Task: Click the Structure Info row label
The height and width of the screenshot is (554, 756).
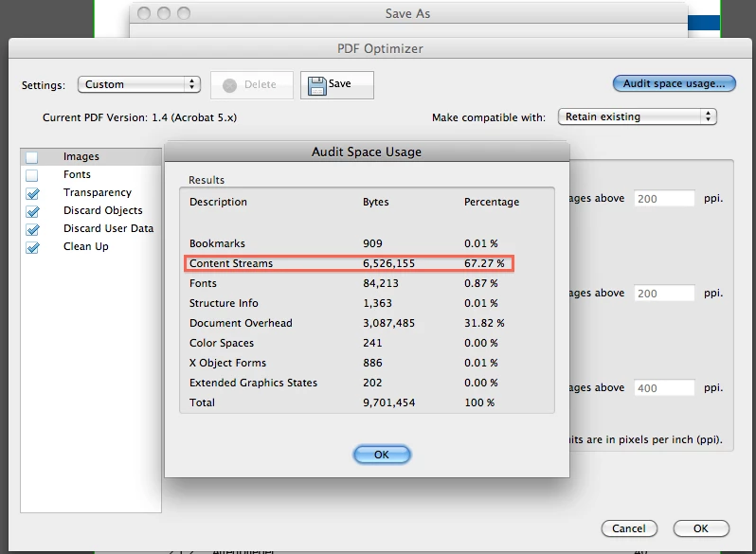Action: click(x=224, y=303)
